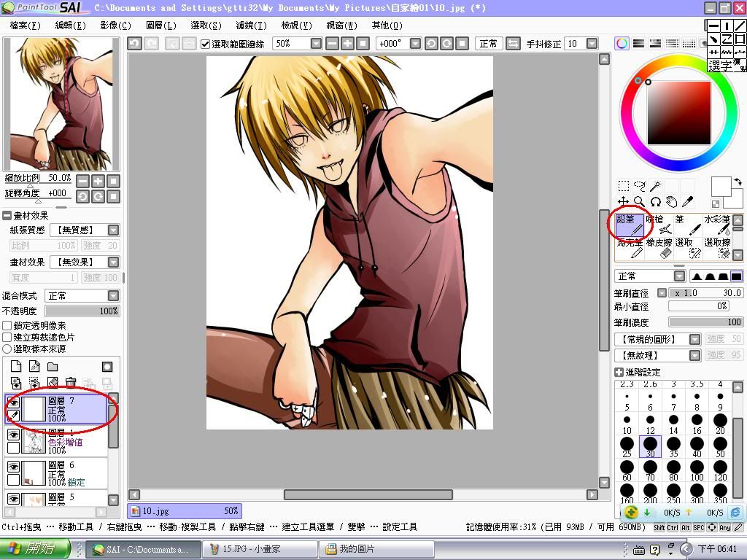Hide 圖層 7 with its eye icon
747x560 pixels.
13,402
